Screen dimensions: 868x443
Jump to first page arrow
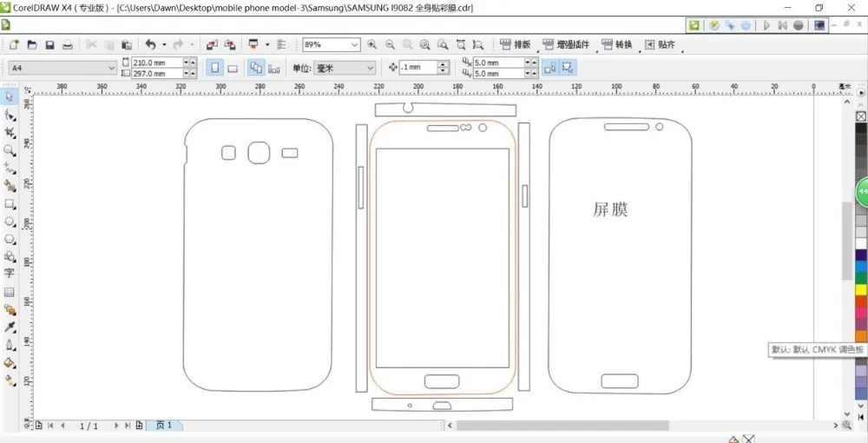(x=50, y=426)
